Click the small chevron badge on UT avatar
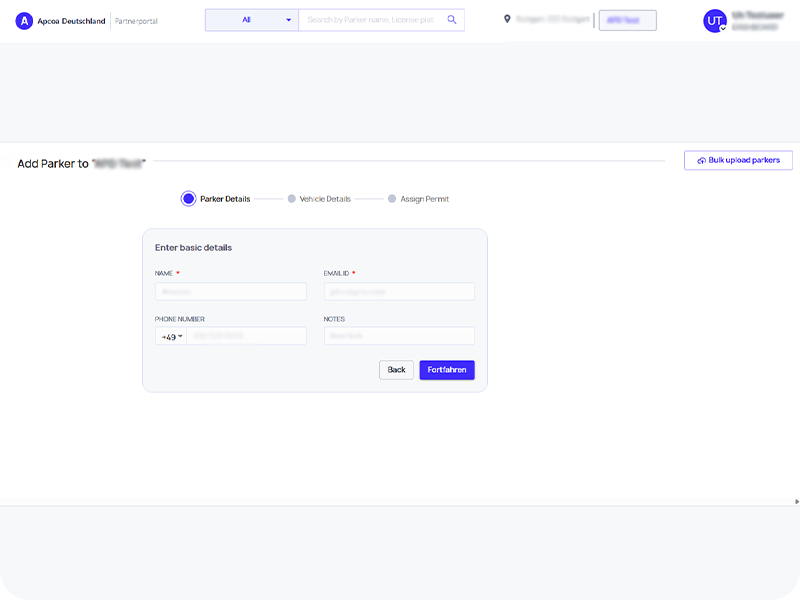This screenshot has height=600, width=800. tap(723, 28)
